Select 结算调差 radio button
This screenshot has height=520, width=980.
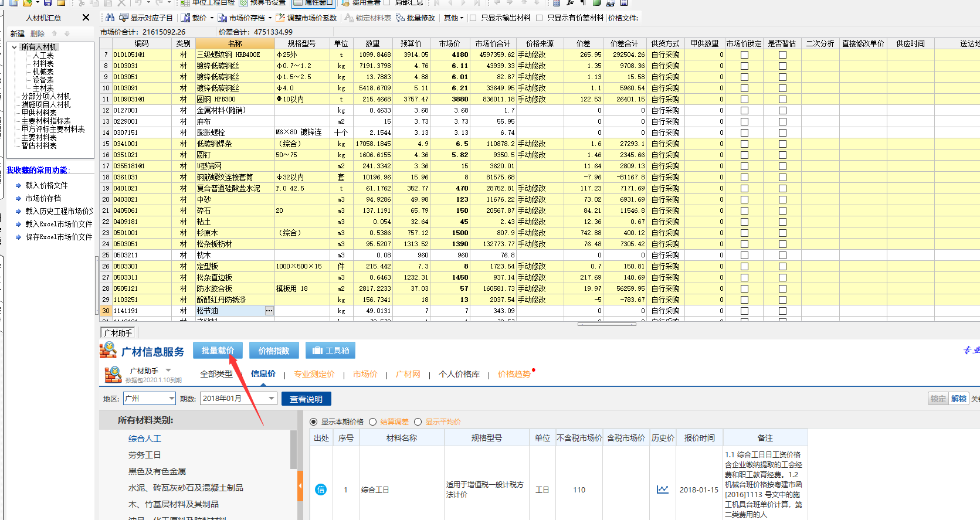(x=372, y=422)
